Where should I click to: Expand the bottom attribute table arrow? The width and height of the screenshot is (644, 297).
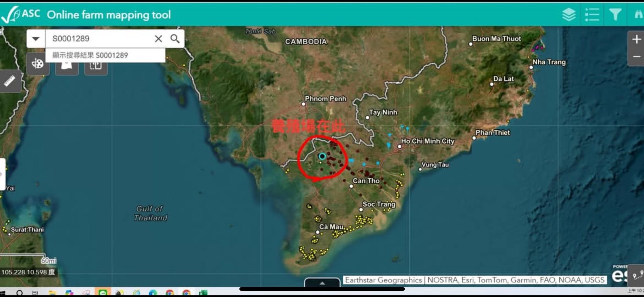(x=322, y=283)
